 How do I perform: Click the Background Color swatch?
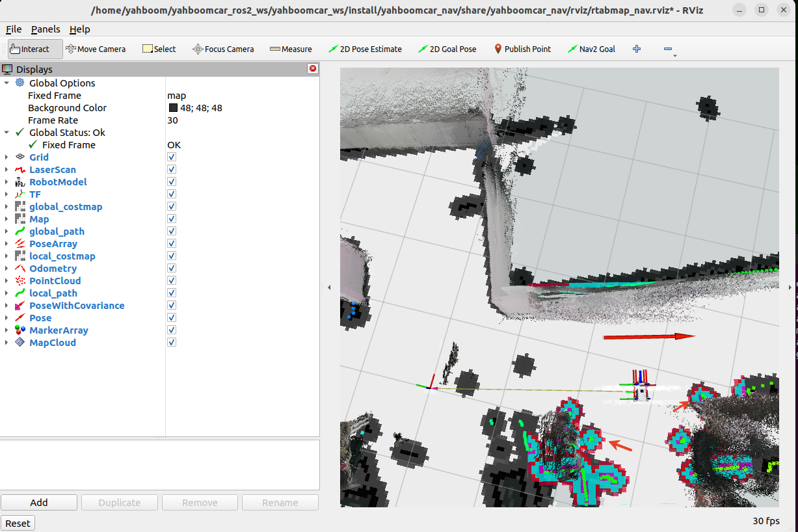173,108
